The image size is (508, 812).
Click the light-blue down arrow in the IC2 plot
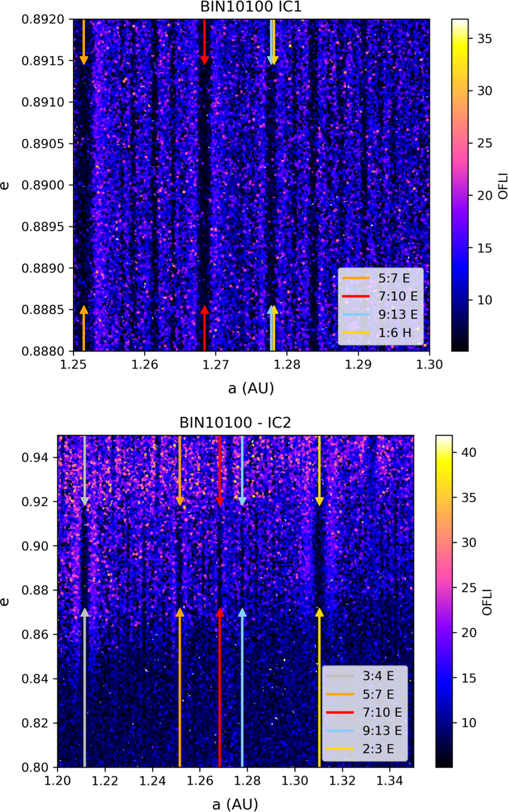pyautogui.click(x=242, y=470)
